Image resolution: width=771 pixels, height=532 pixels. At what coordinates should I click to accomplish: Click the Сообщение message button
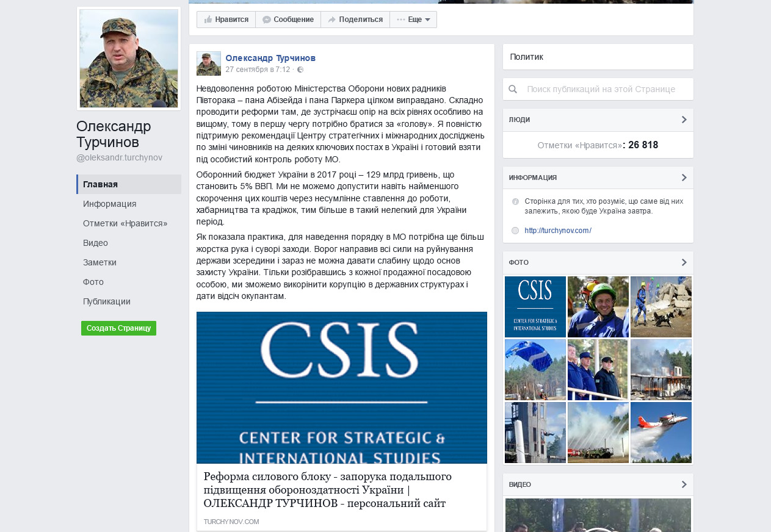click(x=288, y=20)
